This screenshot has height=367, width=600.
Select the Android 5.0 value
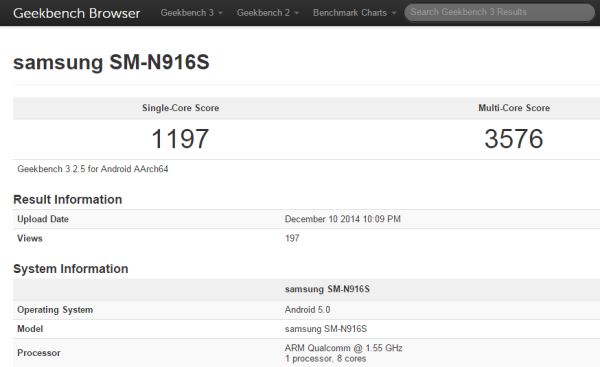(x=307, y=310)
